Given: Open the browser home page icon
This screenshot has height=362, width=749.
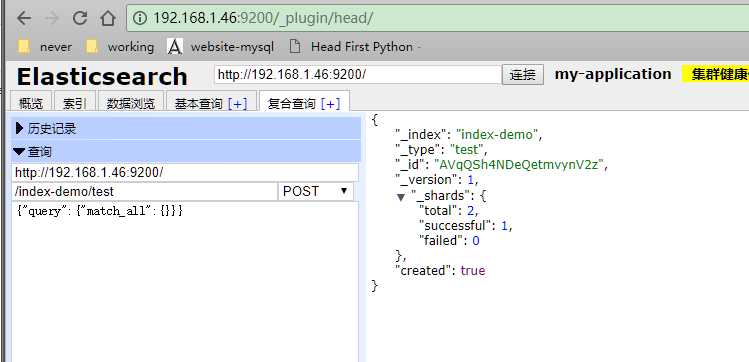Looking at the screenshot, I should point(108,19).
